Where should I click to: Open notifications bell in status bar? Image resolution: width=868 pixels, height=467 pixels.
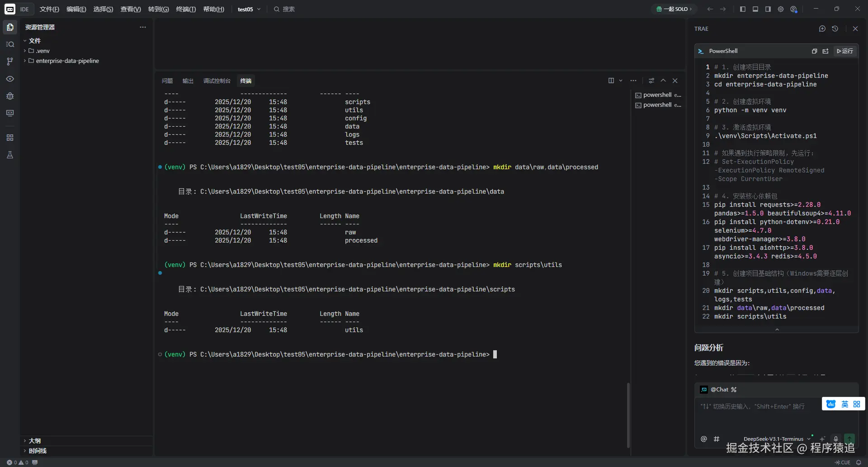(x=859, y=462)
